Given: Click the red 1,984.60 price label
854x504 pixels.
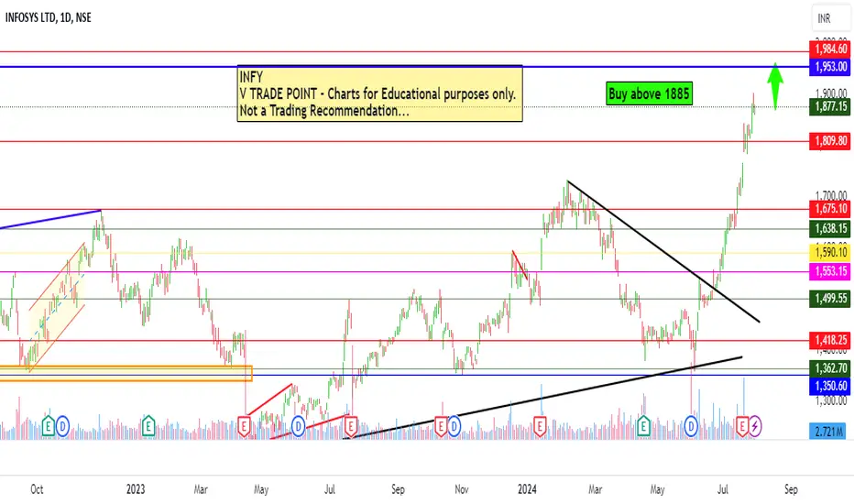Looking at the screenshot, I should point(830,49).
